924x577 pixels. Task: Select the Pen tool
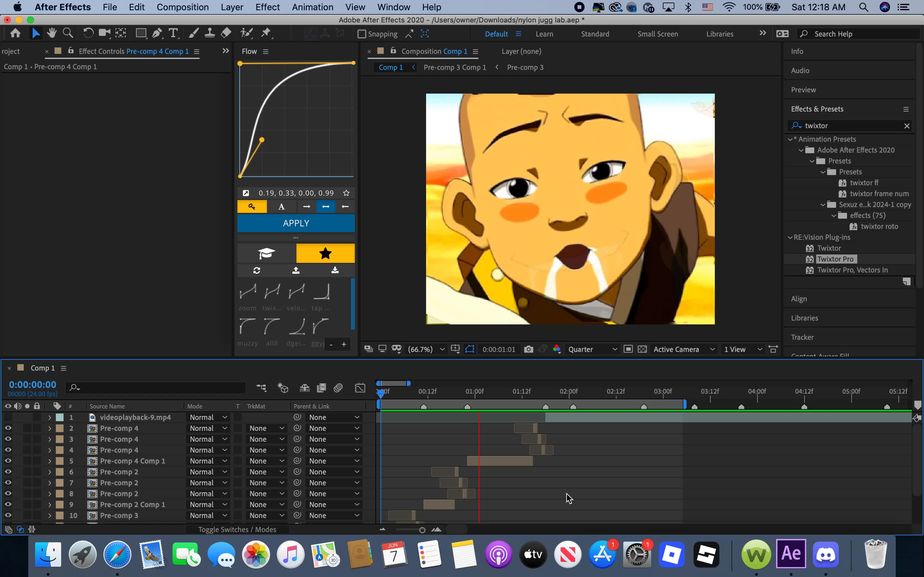click(x=157, y=34)
